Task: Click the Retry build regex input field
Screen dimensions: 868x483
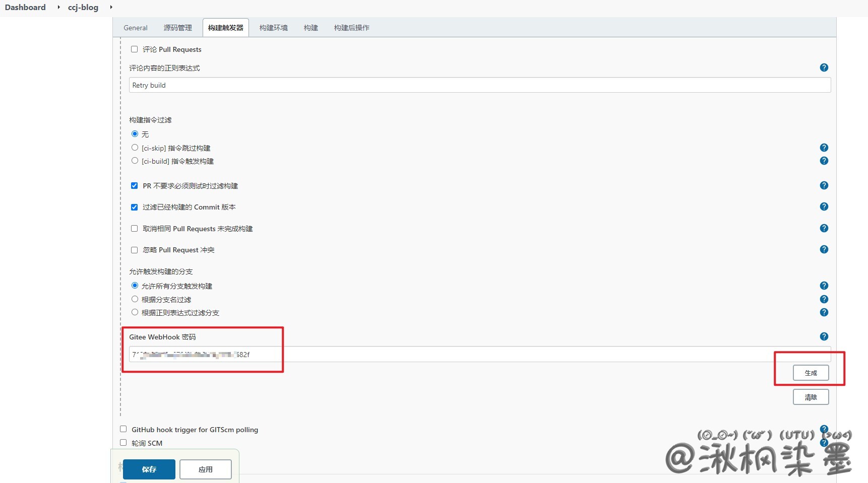Action: [479, 85]
